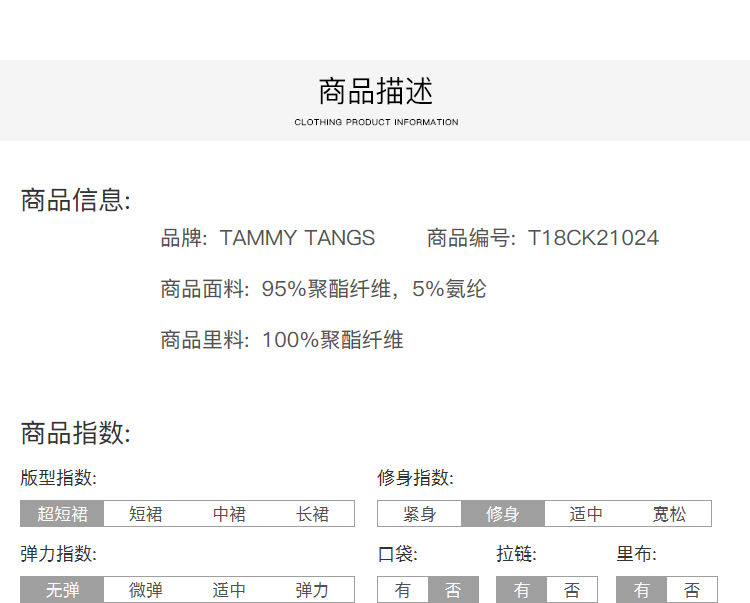Click the TAMMY TANGS brand name
This screenshot has height=603, width=750.
tap(297, 238)
